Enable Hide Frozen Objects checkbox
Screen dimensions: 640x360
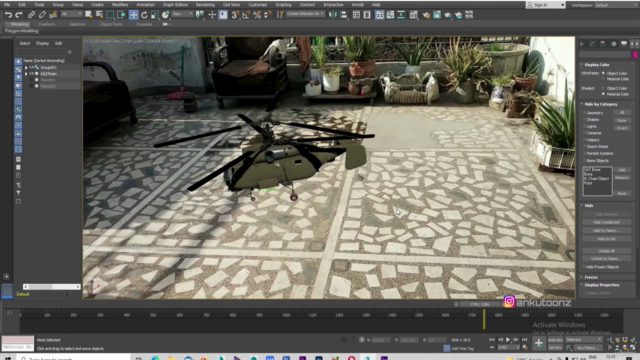[584, 267]
